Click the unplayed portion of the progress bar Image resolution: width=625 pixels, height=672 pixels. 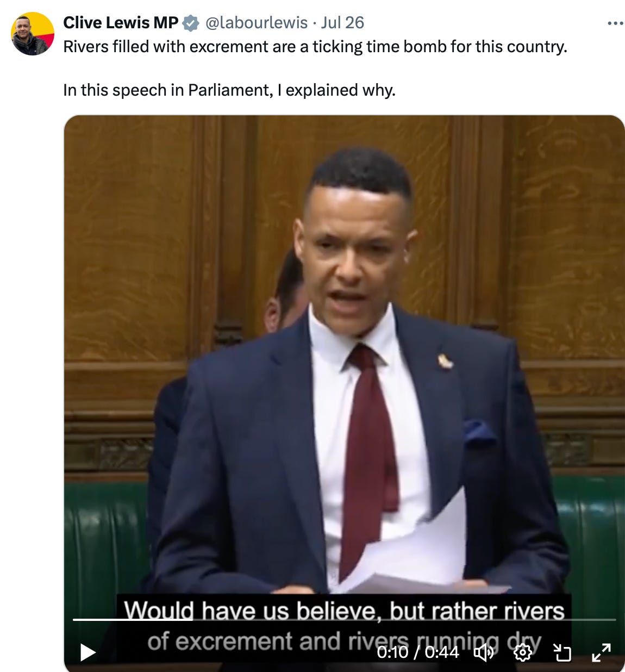(x=405, y=619)
